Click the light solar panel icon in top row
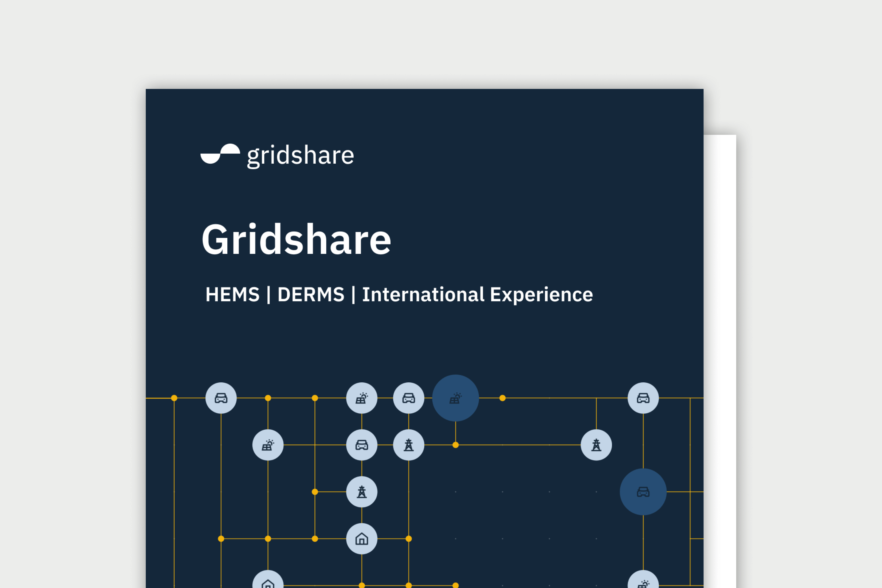 [x=362, y=398]
